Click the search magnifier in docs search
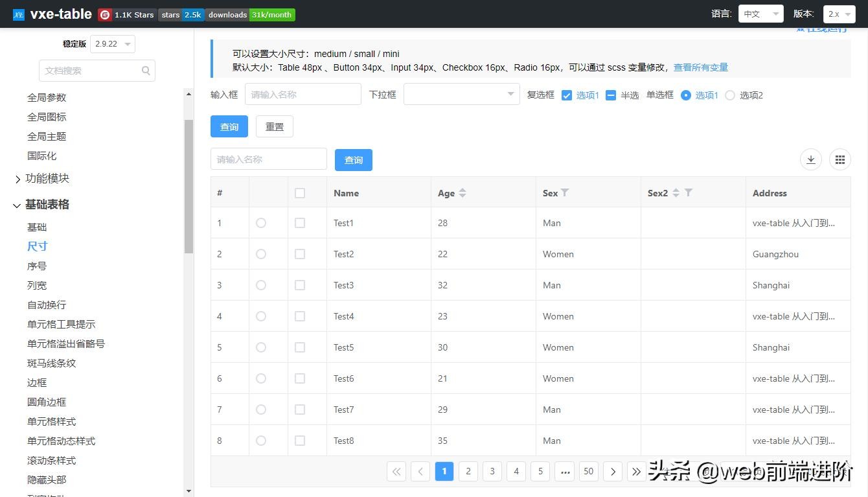868x497 pixels. click(x=146, y=71)
